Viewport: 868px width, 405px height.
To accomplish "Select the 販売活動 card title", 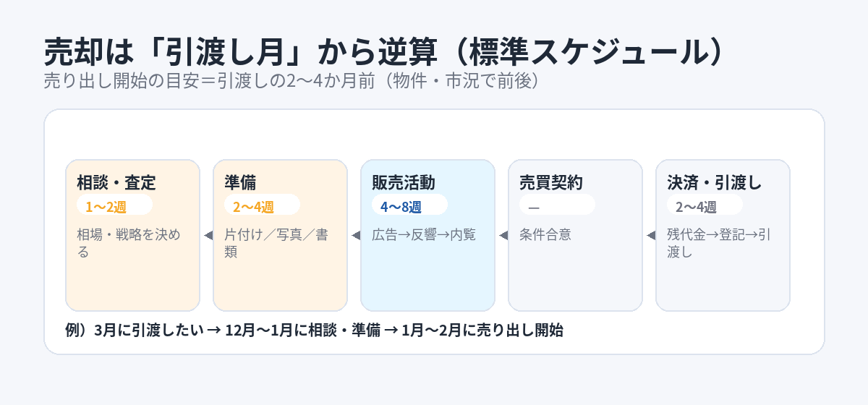I will (x=404, y=183).
